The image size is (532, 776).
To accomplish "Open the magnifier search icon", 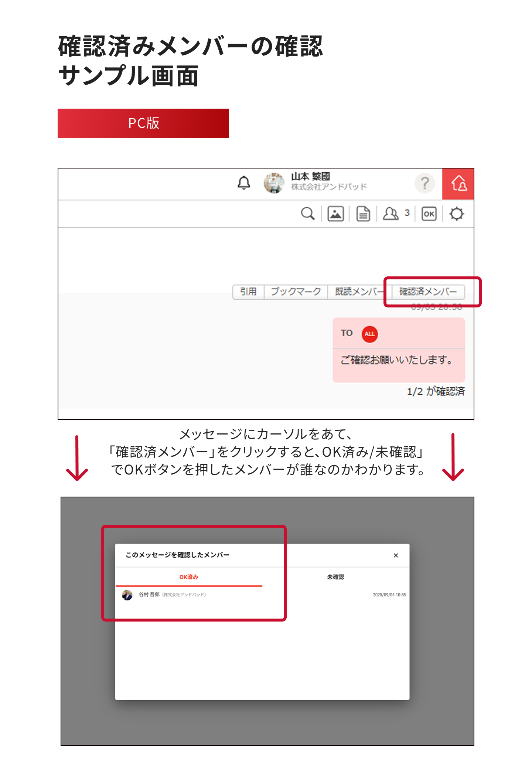I will tap(307, 214).
